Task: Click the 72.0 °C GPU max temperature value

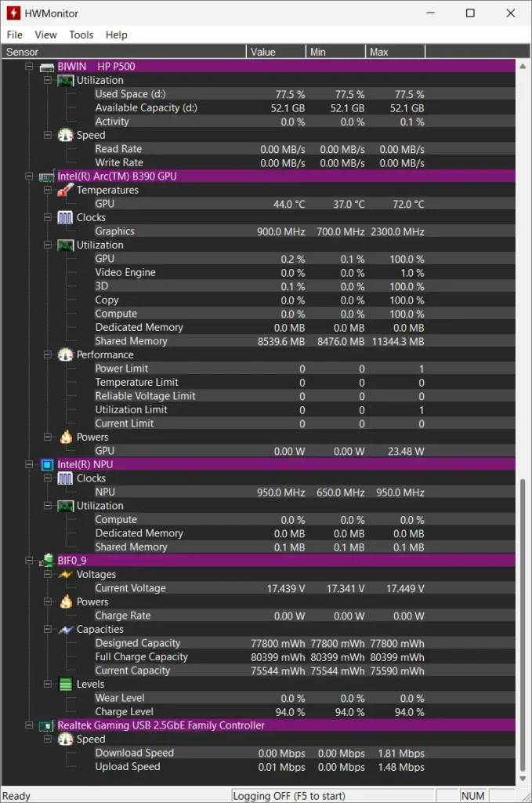Action: tap(408, 205)
